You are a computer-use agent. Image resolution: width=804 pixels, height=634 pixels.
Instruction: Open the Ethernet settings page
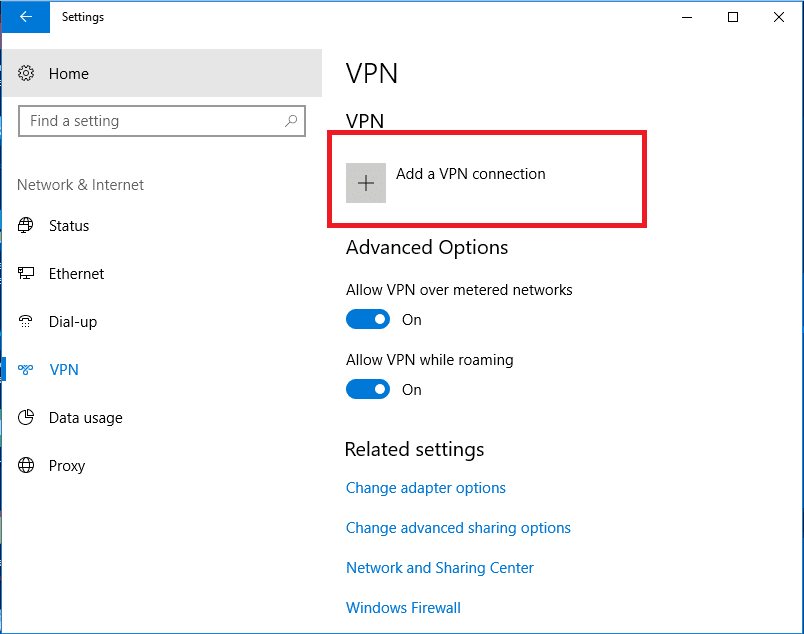pyautogui.click(x=76, y=274)
